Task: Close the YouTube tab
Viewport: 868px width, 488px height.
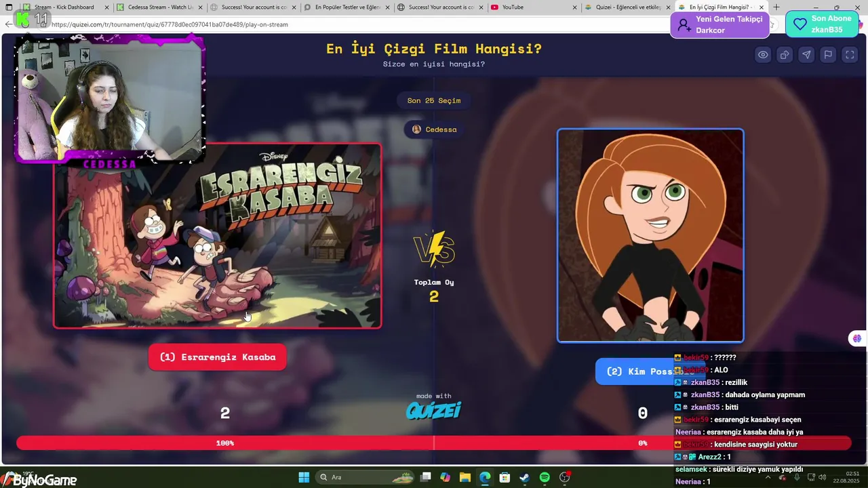Action: [x=575, y=7]
